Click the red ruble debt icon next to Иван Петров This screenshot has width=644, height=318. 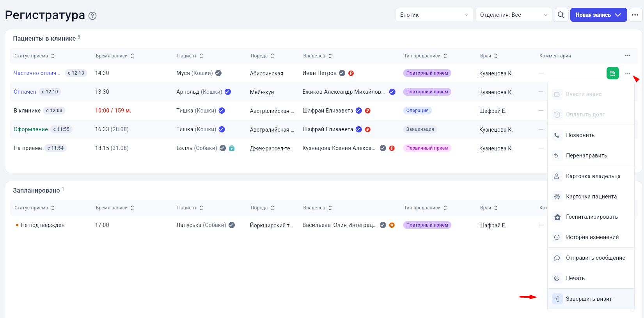[x=351, y=73]
